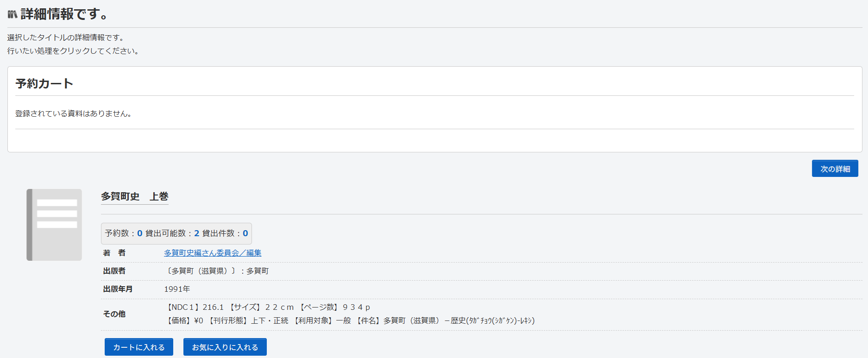Click the お気に入りに入れる button
This screenshot has width=868, height=358.
tap(225, 347)
